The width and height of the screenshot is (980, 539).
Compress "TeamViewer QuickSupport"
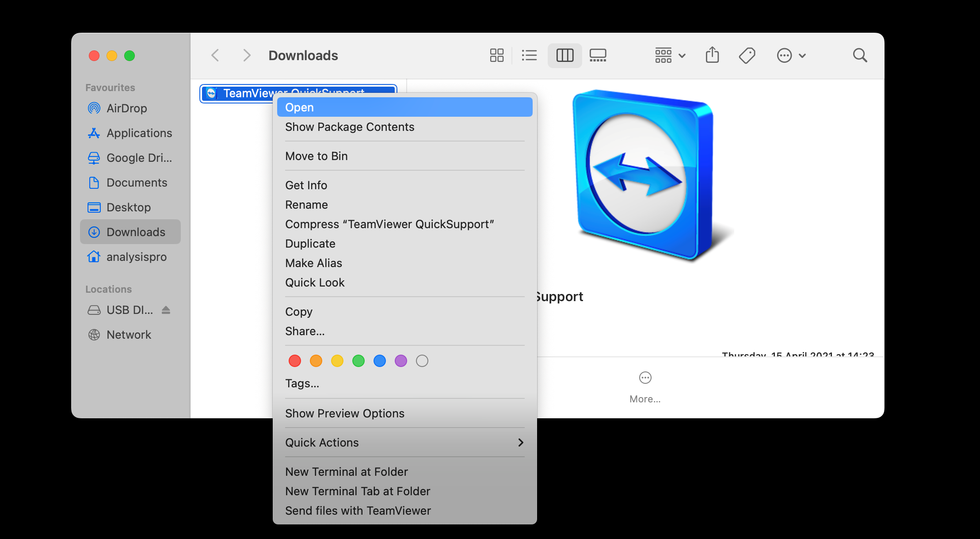pyautogui.click(x=404, y=224)
